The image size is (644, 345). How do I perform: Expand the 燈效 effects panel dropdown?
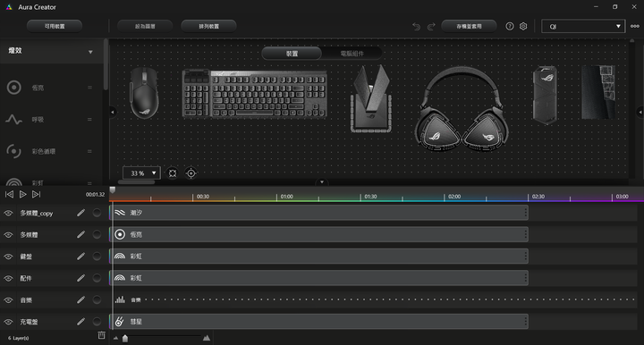point(90,52)
